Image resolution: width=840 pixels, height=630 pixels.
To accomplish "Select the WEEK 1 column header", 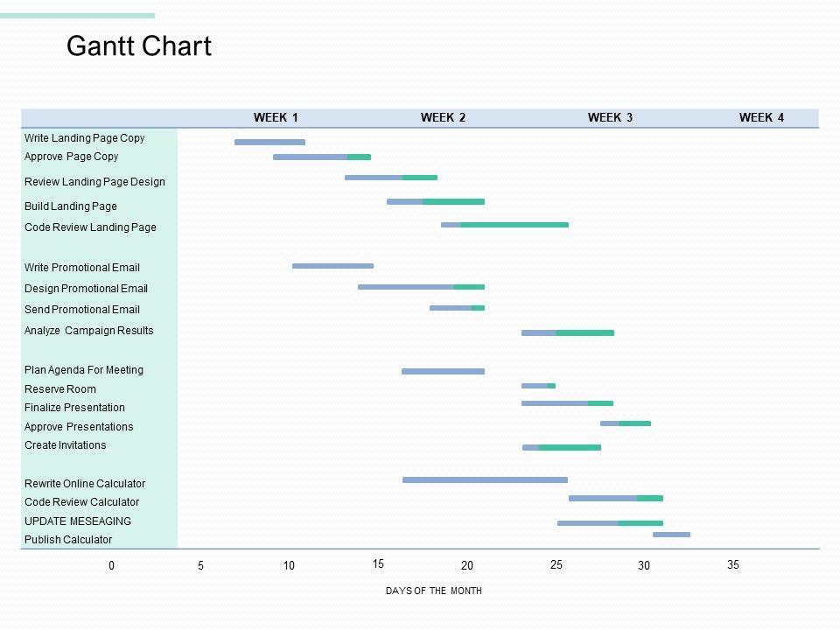I will (276, 117).
